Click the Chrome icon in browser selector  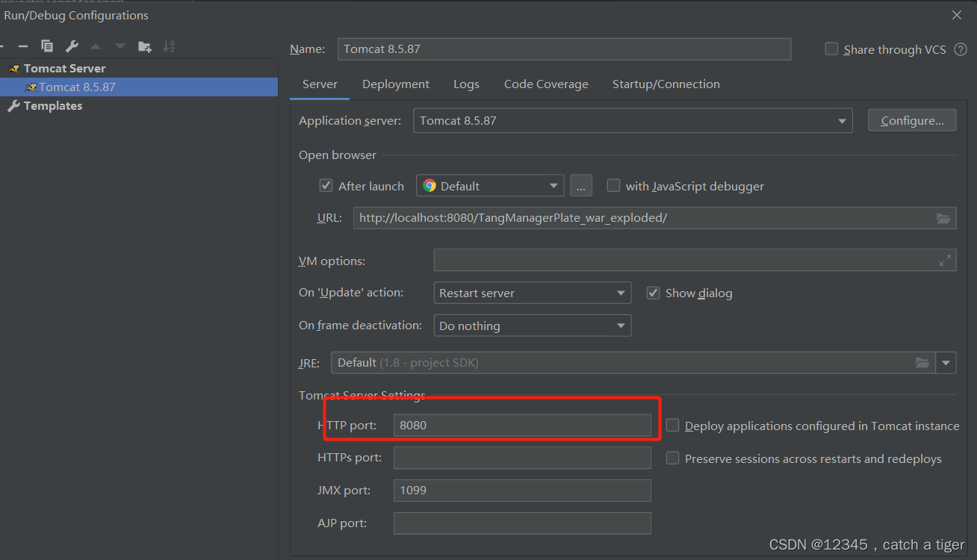[x=429, y=186]
